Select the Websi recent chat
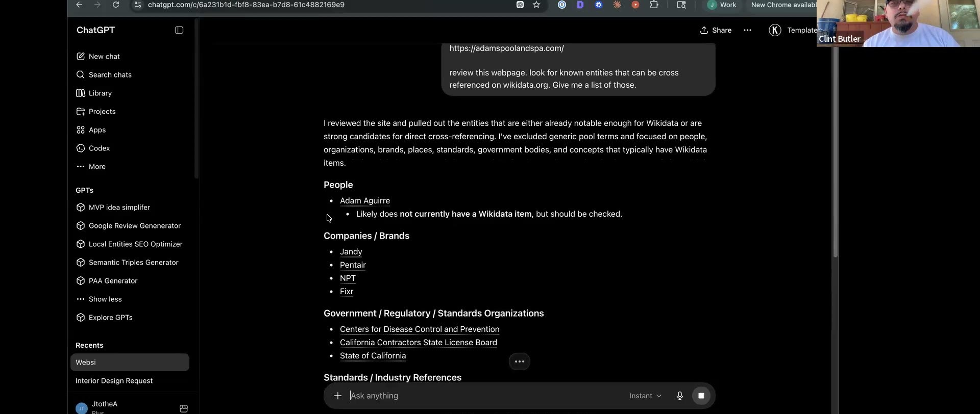The image size is (980, 414). click(x=130, y=363)
